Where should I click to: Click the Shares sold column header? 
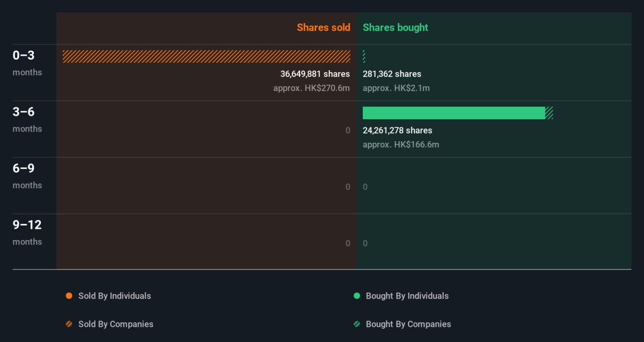pos(324,27)
